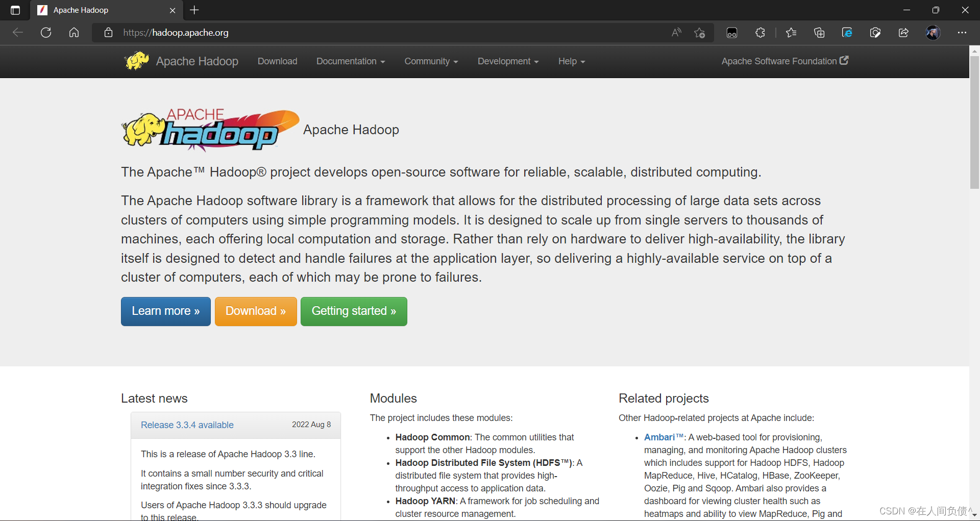Viewport: 980px width, 521px height.
Task: Expand the Development dropdown menu
Action: pyautogui.click(x=508, y=61)
